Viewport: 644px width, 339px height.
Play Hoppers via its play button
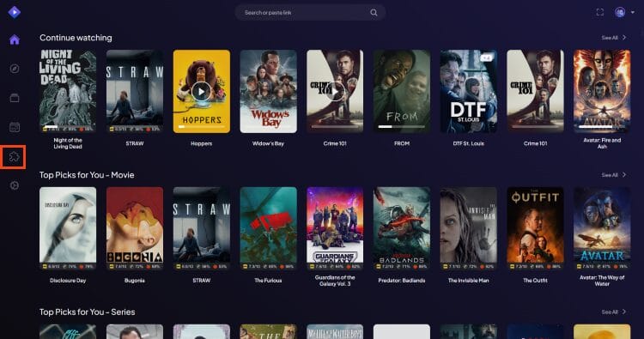[x=201, y=92]
